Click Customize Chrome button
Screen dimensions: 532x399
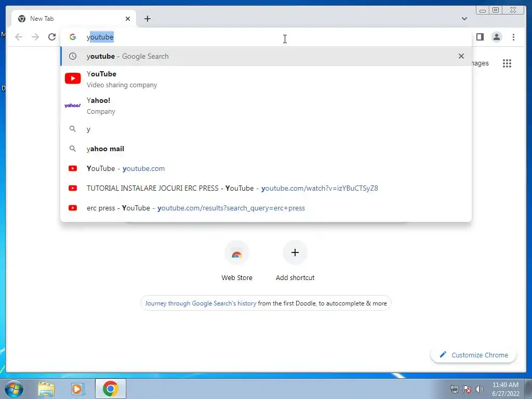[474, 355]
